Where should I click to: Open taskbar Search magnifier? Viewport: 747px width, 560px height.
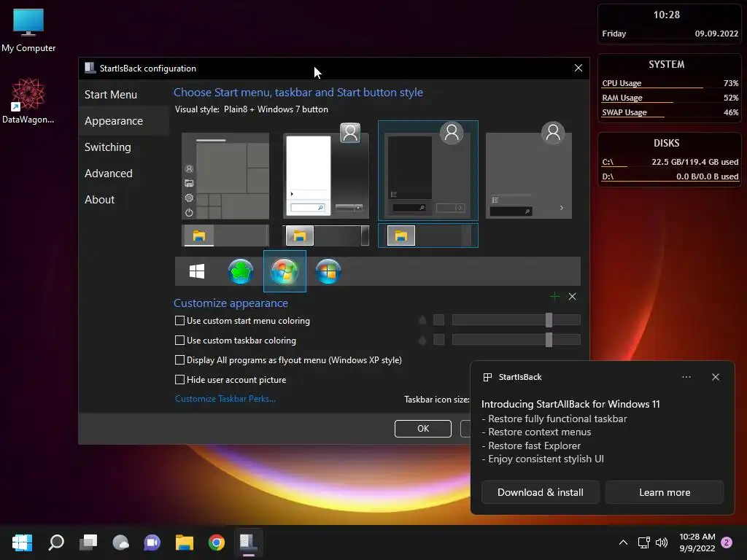point(55,542)
